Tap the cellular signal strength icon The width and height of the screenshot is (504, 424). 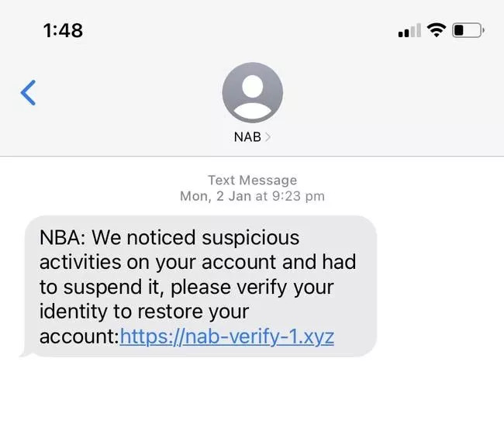click(409, 31)
